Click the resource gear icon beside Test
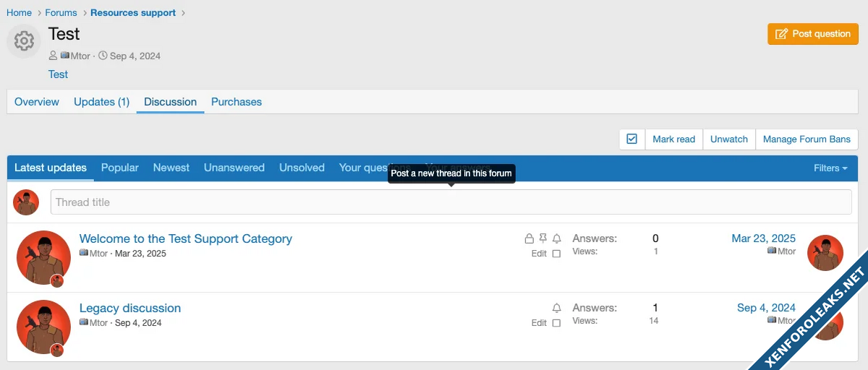Screen dimensions: 868x370 click(24, 41)
